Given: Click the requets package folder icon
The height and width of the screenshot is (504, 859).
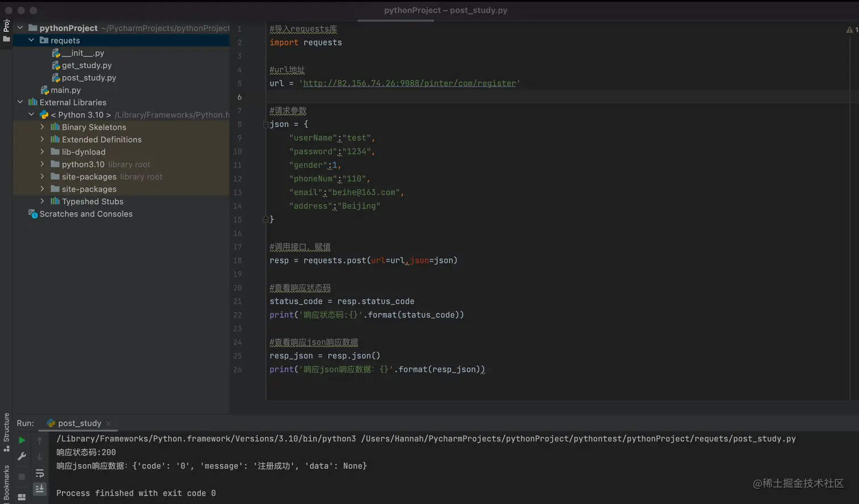Looking at the screenshot, I should (x=44, y=40).
